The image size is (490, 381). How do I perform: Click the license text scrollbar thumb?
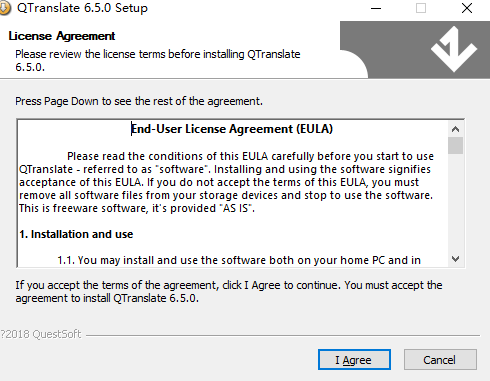pos(455,145)
